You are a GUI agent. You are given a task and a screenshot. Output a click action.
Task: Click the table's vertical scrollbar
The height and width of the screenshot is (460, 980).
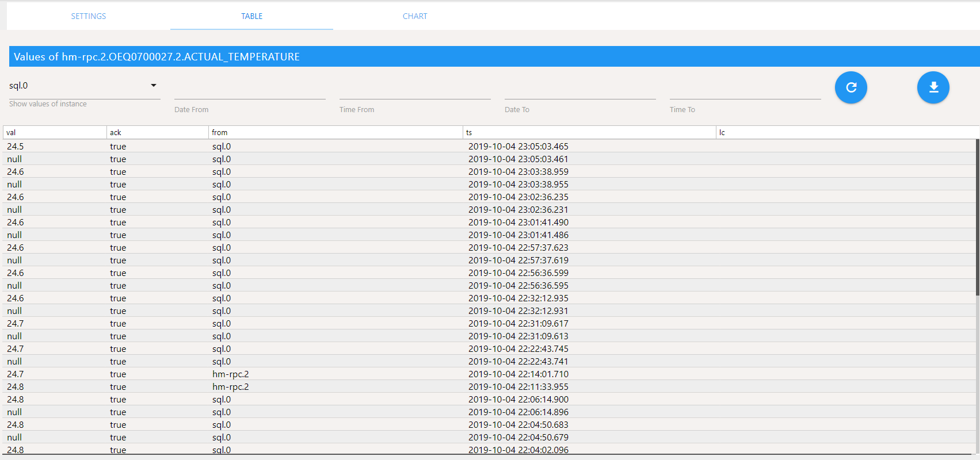point(978,217)
